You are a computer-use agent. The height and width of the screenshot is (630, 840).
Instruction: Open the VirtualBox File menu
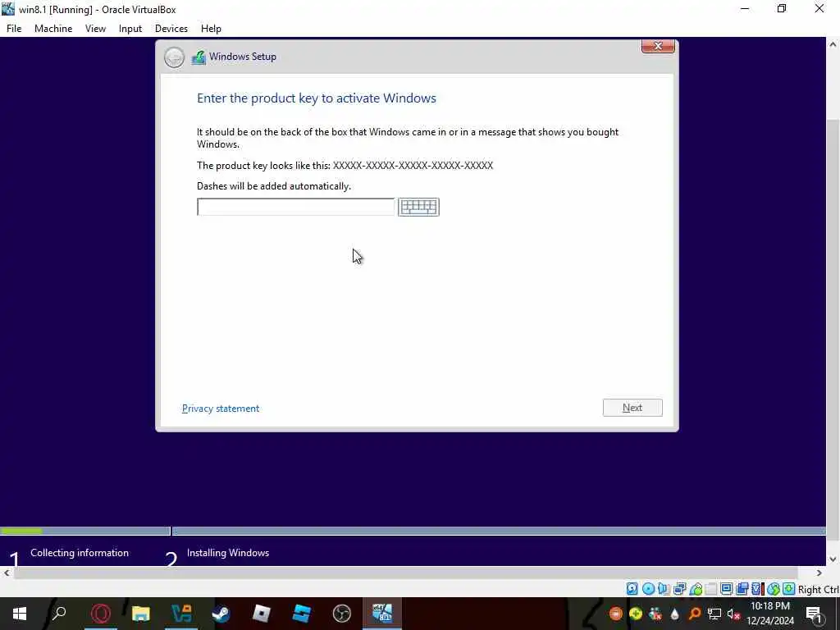coord(14,29)
